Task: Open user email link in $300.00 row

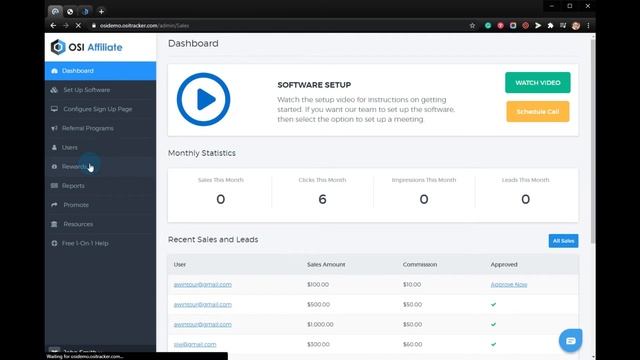Action: pyautogui.click(x=195, y=345)
